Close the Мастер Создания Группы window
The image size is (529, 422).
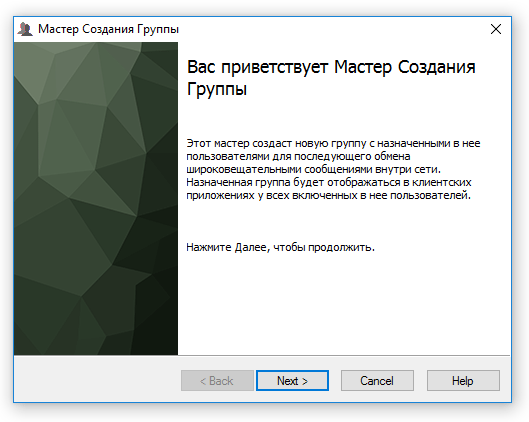(x=496, y=29)
